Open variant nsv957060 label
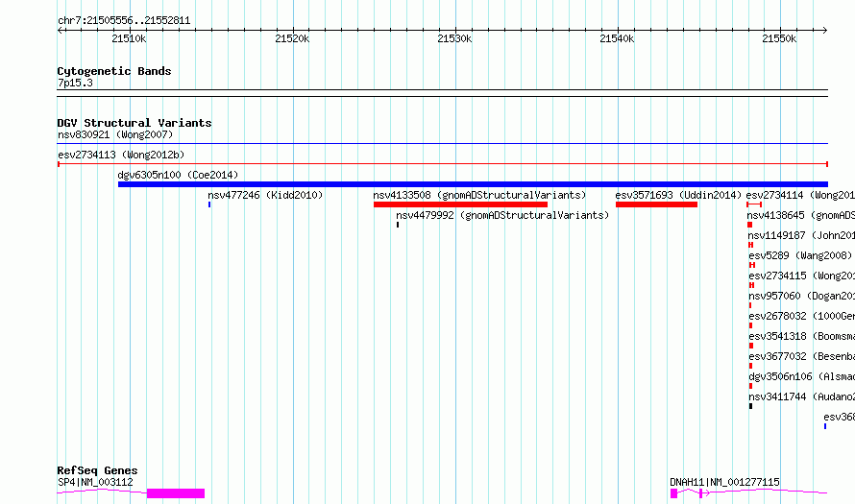Image resolution: width=855 pixels, height=504 pixels. click(801, 296)
